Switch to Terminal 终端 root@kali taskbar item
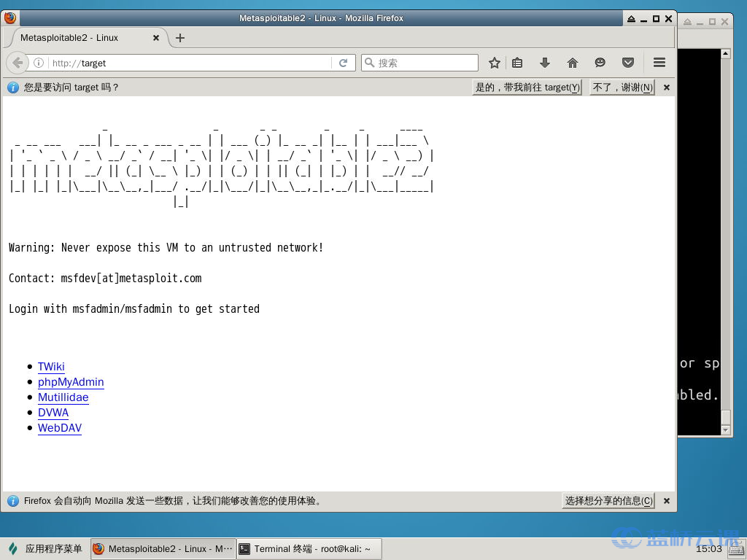The image size is (747, 560). [x=309, y=548]
